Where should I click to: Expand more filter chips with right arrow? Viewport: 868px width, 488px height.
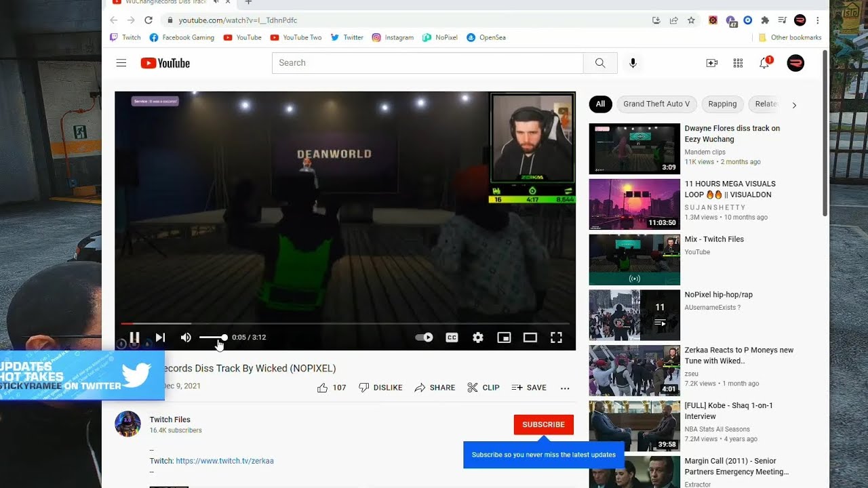tap(794, 104)
